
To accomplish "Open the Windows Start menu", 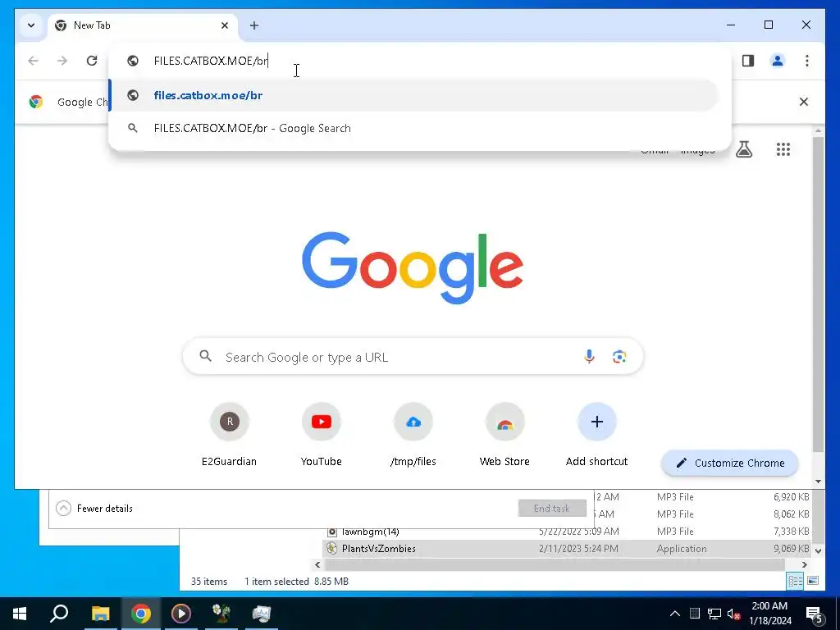I will 20,614.
